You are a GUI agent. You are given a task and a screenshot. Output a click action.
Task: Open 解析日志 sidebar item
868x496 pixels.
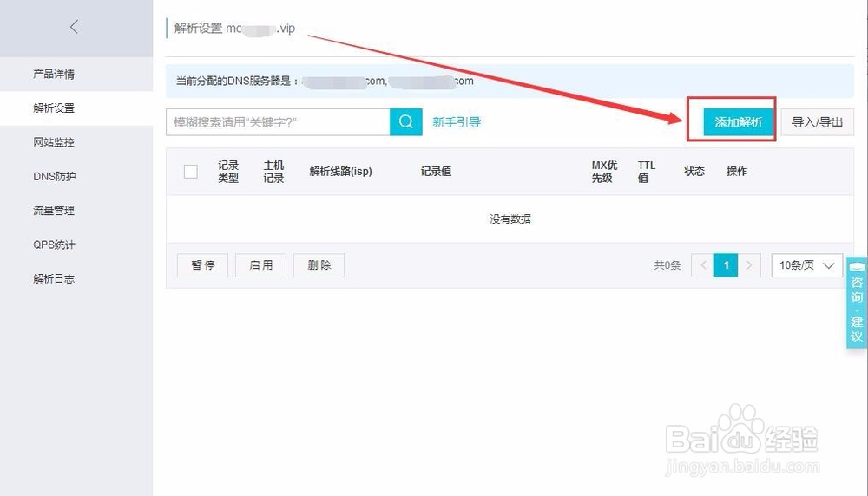54,279
